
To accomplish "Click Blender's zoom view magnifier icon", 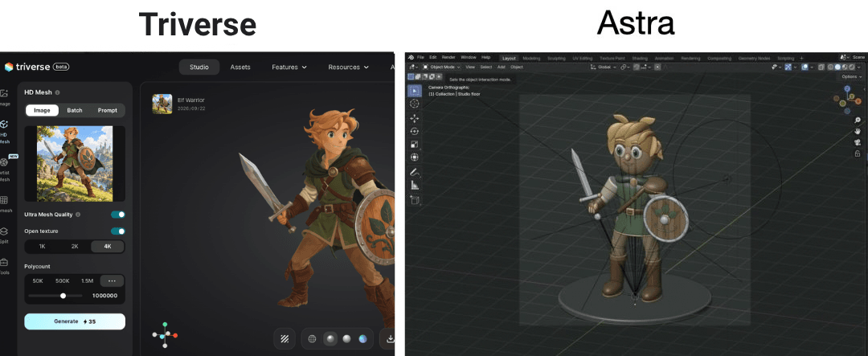I will click(858, 121).
